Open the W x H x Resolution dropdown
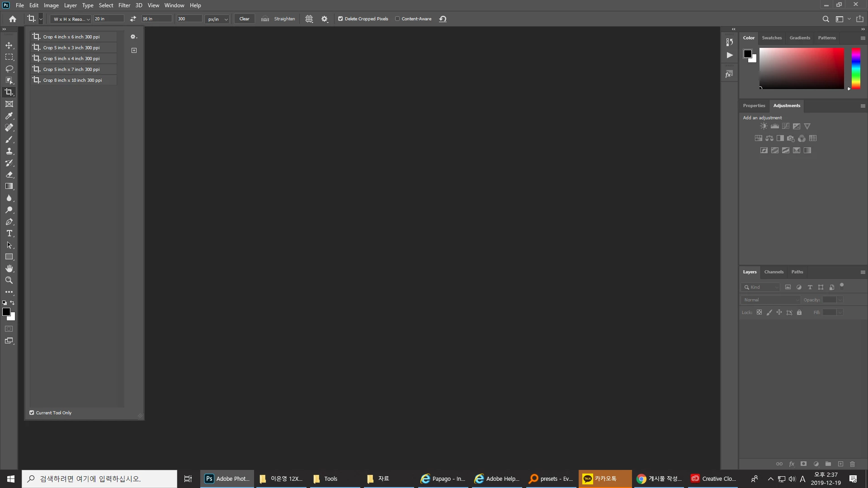Screen dimensions: 868x488 pyautogui.click(x=71, y=19)
